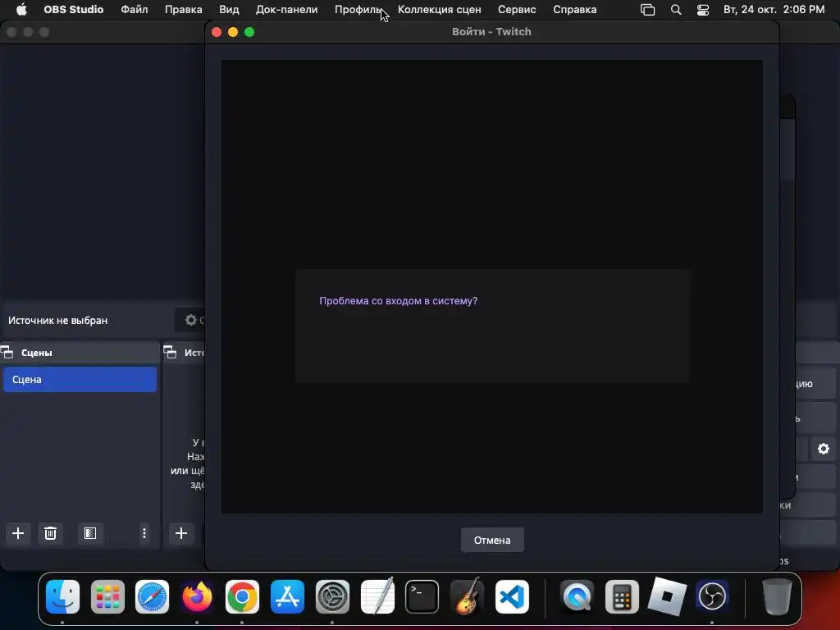Add a new scene with plus icon
Screen dimensions: 840x630
[x=18, y=533]
